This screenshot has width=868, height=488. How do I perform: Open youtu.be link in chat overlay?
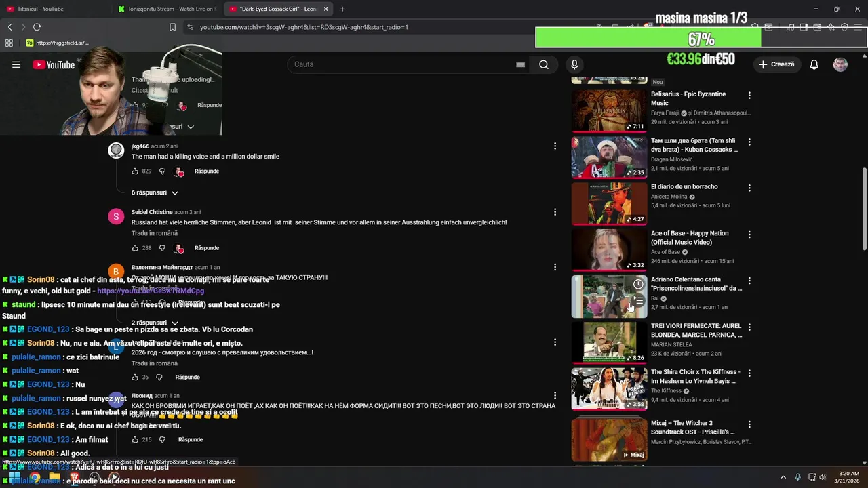coord(151,291)
